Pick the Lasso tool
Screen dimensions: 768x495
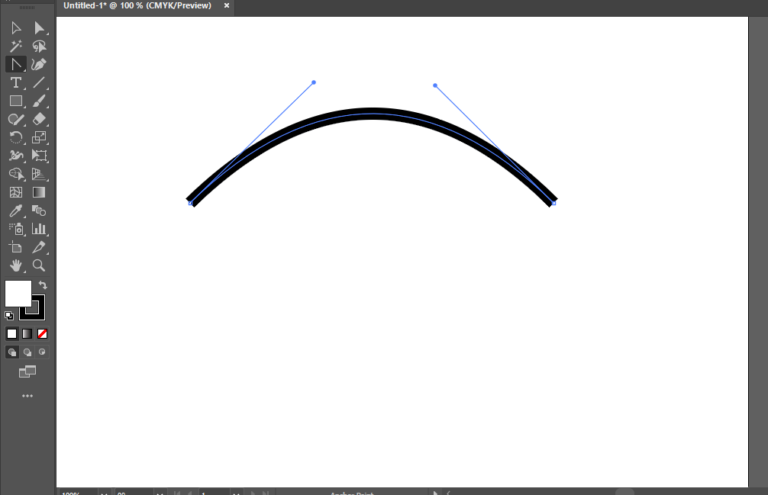[x=39, y=46]
